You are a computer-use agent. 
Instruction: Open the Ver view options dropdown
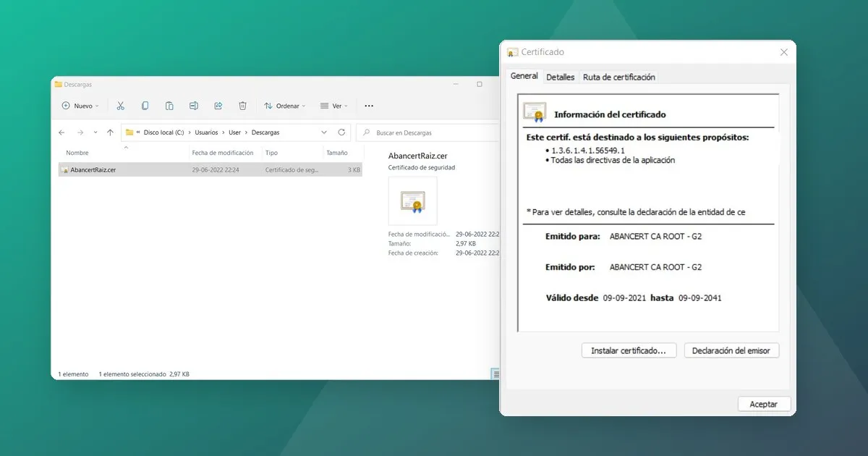pyautogui.click(x=333, y=106)
